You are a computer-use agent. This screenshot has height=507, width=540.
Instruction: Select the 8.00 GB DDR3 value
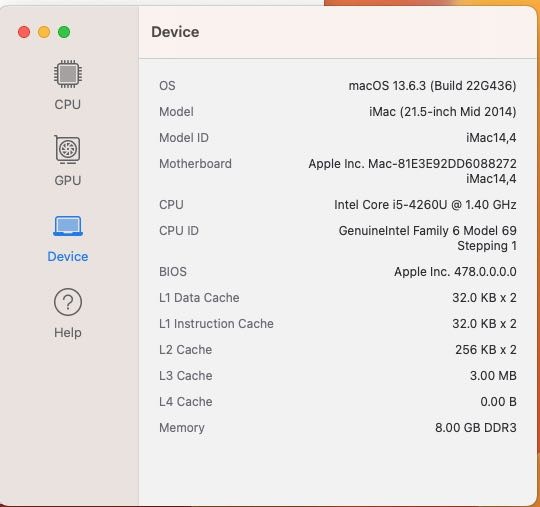tap(476, 428)
